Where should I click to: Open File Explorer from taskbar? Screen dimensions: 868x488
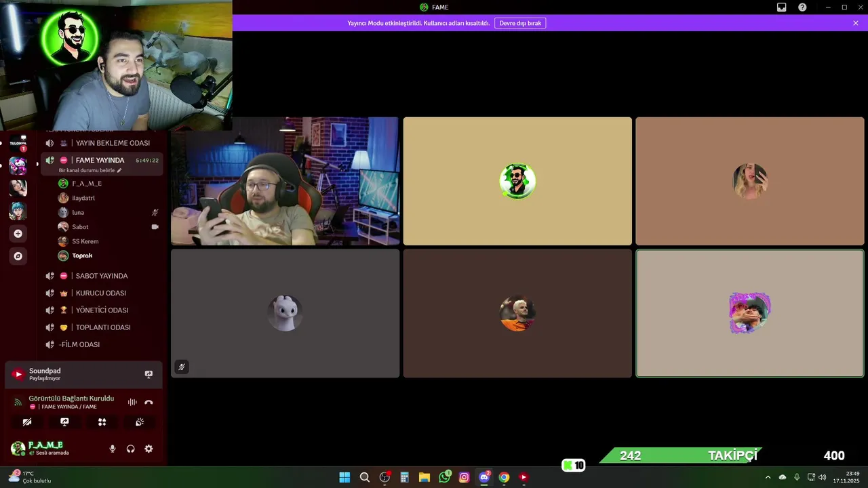point(425,477)
